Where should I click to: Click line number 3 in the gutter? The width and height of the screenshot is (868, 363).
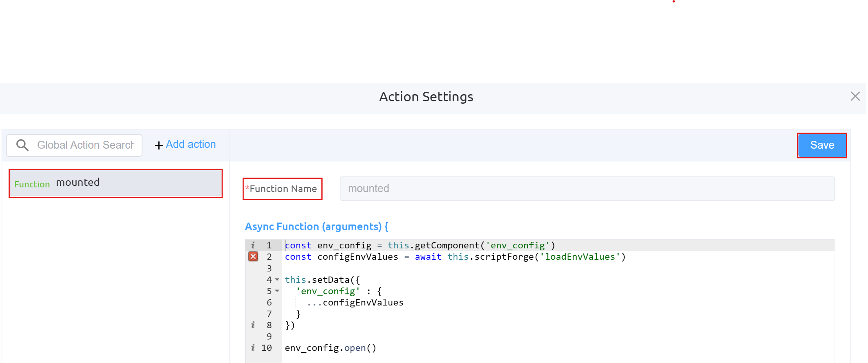click(269, 268)
